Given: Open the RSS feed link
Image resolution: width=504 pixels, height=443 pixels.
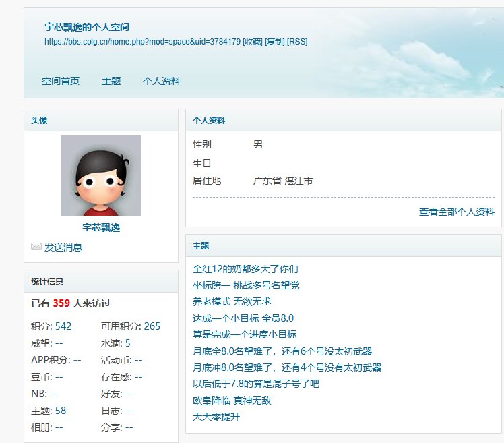Looking at the screenshot, I should pos(297,42).
